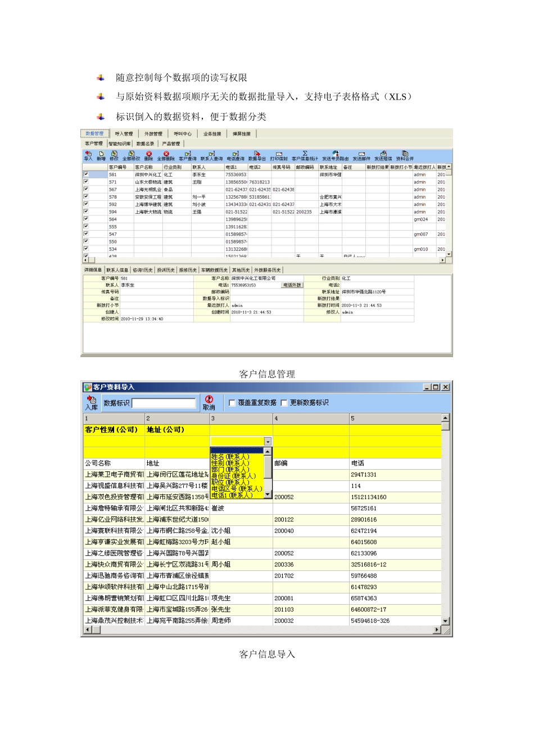The height and width of the screenshot is (756, 534).
Task: Uncheck the row checkbox for customer 581
Action: point(86,174)
